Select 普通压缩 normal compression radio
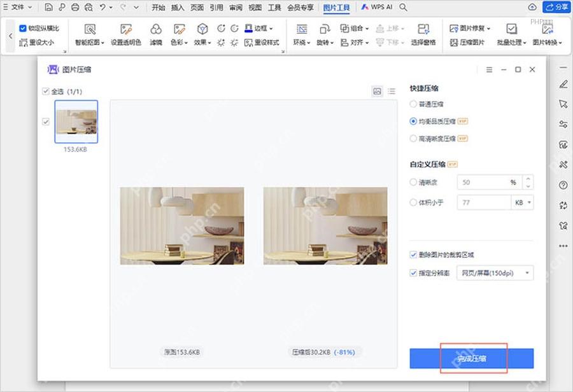Image resolution: width=573 pixels, height=392 pixels. pos(413,104)
